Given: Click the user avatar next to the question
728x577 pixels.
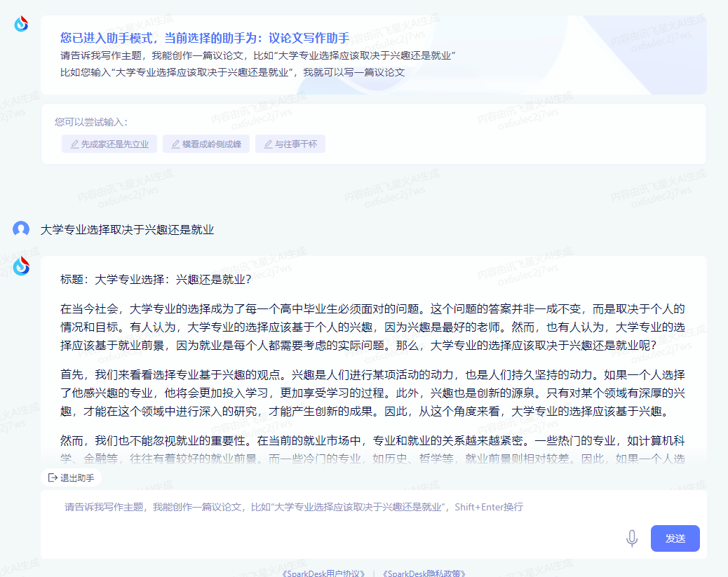Looking at the screenshot, I should (20, 230).
